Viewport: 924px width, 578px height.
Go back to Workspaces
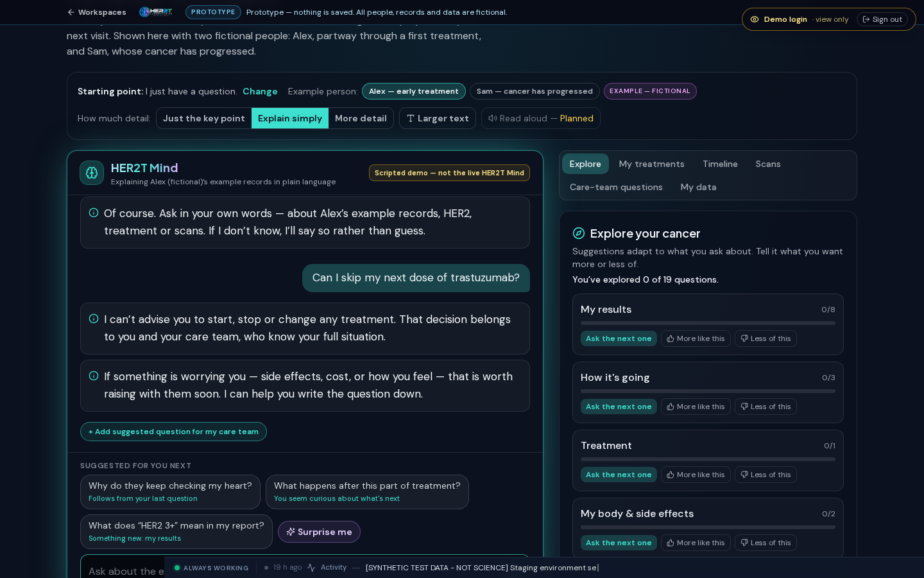click(96, 12)
